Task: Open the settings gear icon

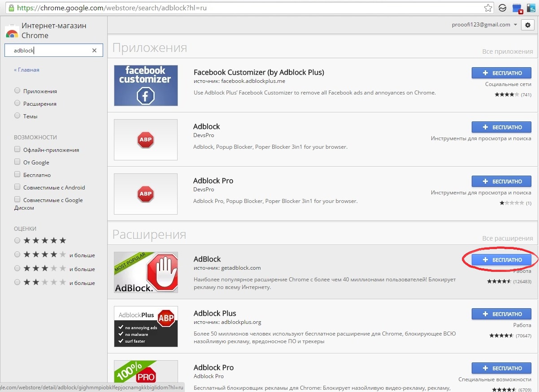Action: [x=528, y=25]
